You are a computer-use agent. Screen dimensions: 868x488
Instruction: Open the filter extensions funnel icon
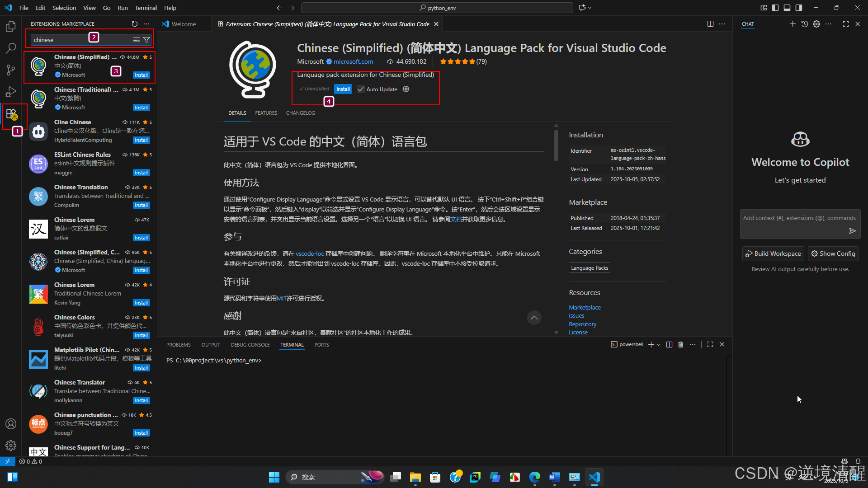[x=146, y=40]
